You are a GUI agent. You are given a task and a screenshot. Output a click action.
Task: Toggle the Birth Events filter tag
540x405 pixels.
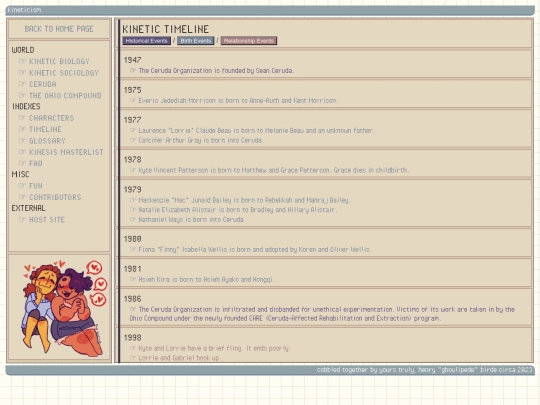[196, 41]
